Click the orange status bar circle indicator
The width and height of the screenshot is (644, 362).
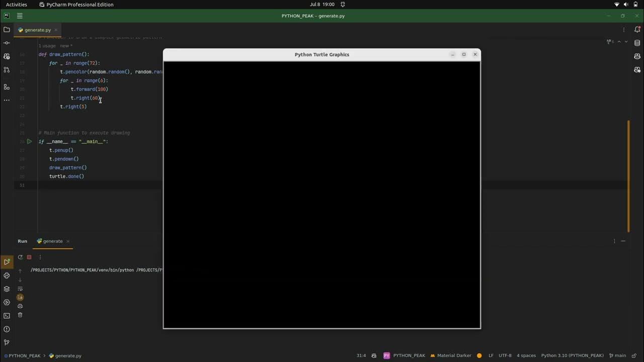pos(479,355)
